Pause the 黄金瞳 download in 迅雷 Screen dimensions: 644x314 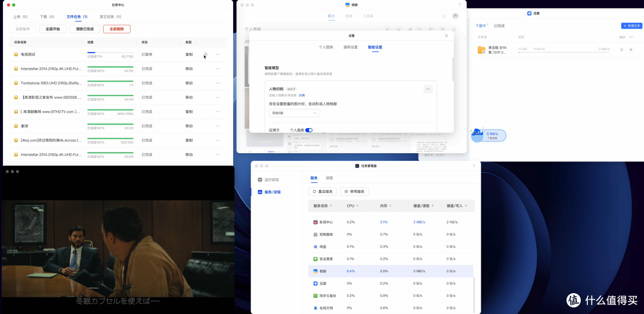pyautogui.click(x=621, y=49)
